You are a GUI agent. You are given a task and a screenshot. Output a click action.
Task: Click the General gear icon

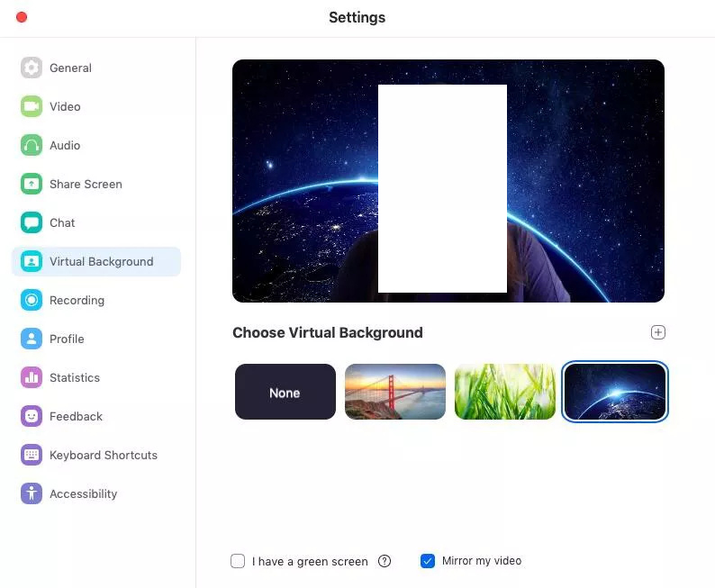(32, 68)
